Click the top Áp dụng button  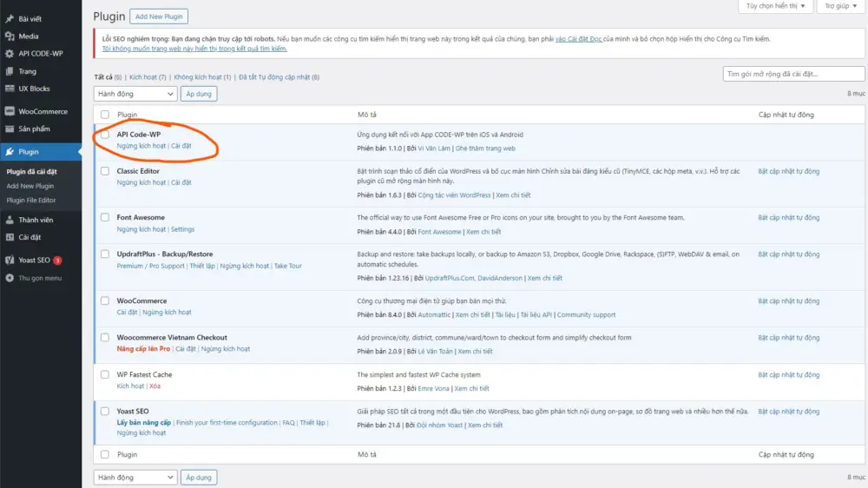(199, 94)
